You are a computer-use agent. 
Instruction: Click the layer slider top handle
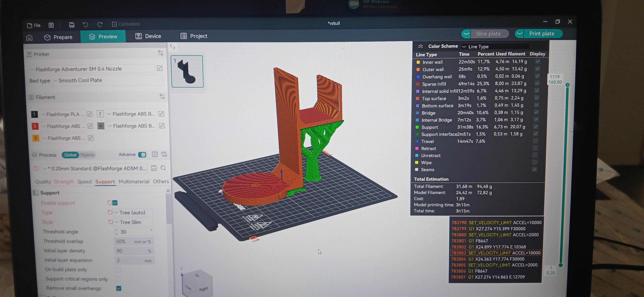(x=567, y=85)
